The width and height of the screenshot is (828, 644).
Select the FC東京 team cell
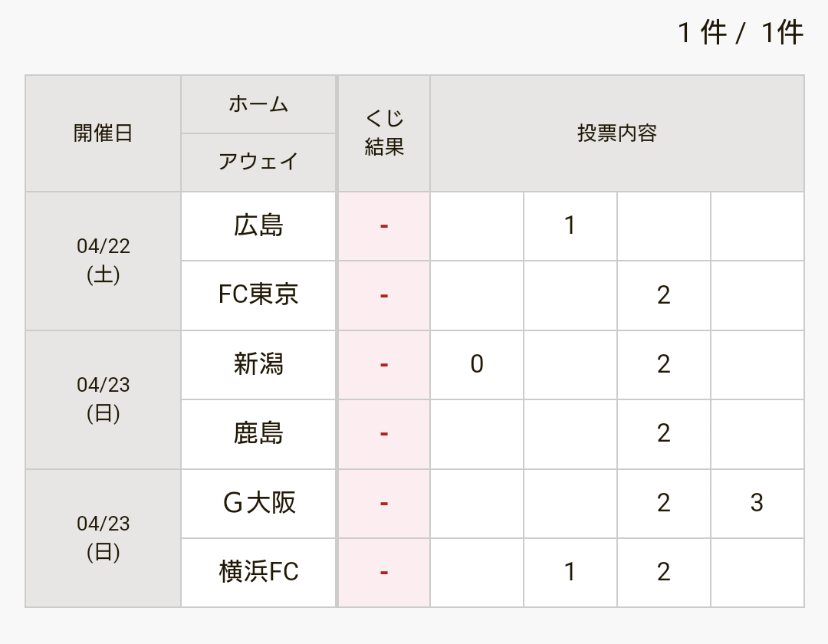(258, 294)
